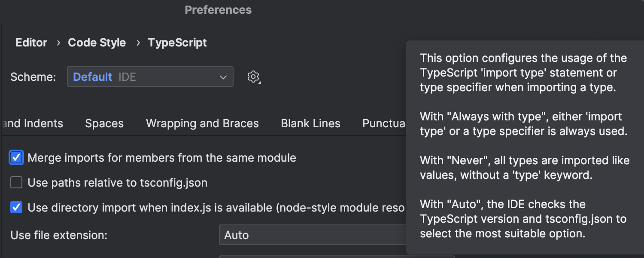Image resolution: width=644 pixels, height=258 pixels.
Task: Open the Scheme selector showing Default IDE
Action: (150, 77)
